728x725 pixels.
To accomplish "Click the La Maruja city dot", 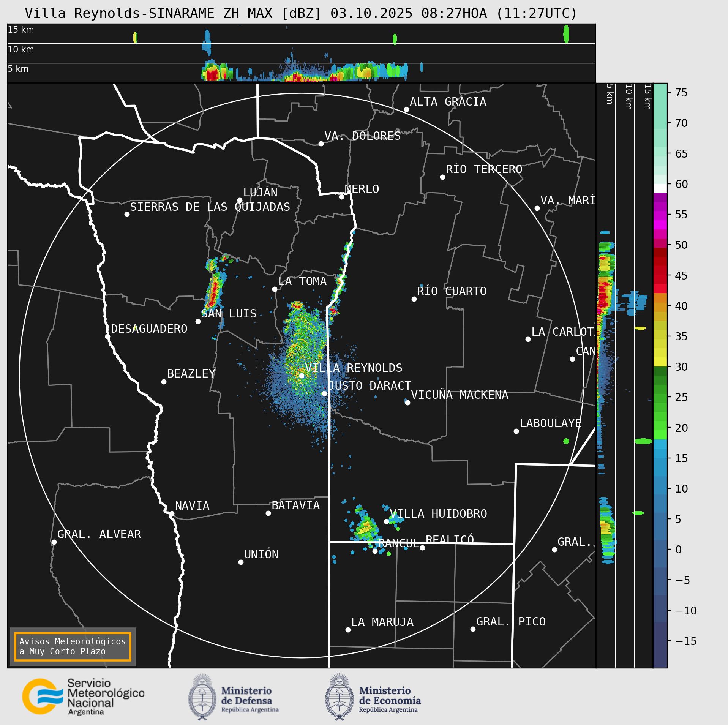I will (x=348, y=630).
